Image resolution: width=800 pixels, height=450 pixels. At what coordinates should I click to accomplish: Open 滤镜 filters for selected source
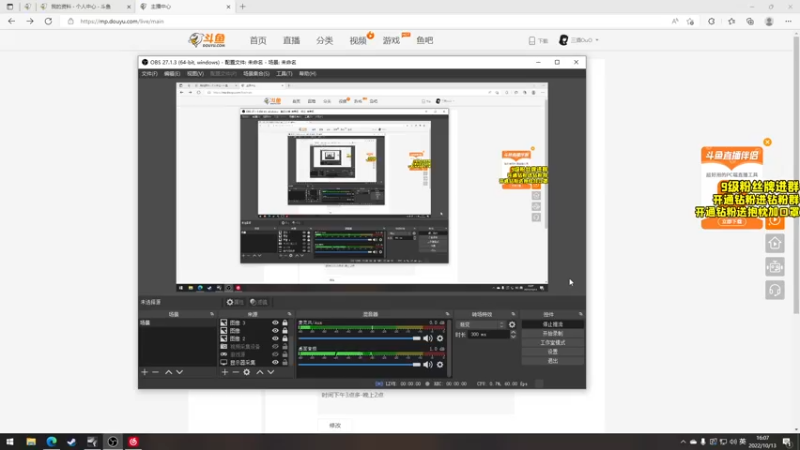pyautogui.click(x=259, y=302)
